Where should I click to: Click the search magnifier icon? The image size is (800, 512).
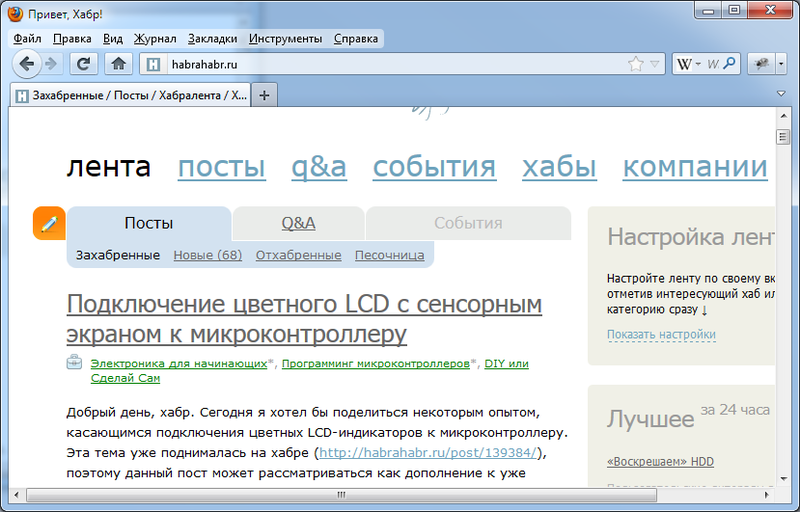pos(730,63)
